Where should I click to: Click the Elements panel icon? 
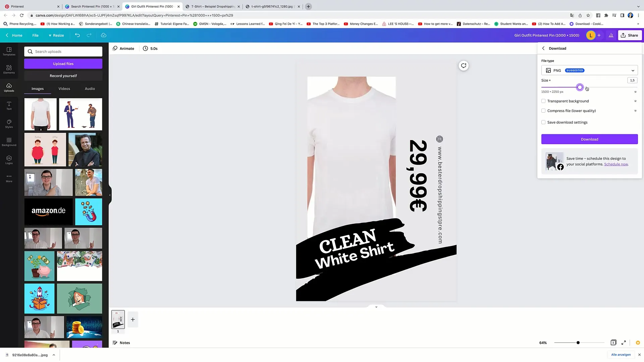pos(9,69)
